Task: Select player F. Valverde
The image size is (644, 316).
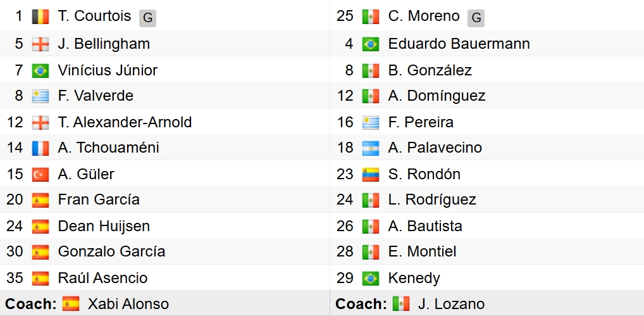Action: click(x=96, y=96)
